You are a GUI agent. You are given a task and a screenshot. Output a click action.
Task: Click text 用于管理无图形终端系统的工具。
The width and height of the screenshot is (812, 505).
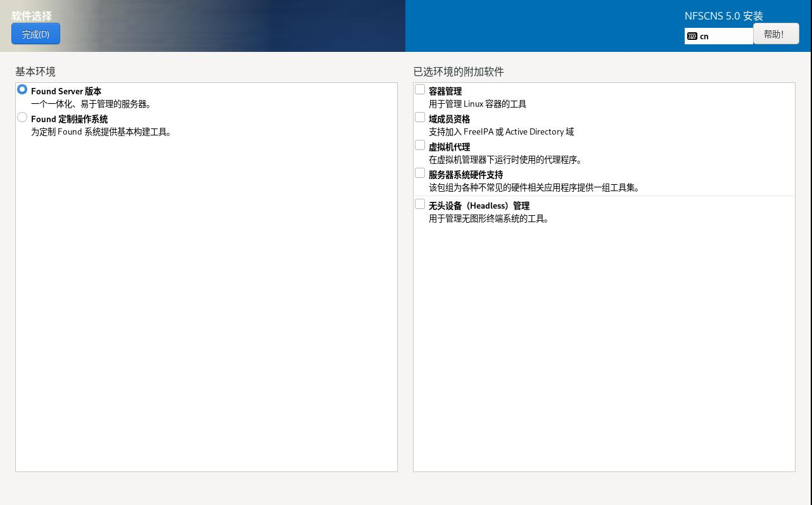tap(490, 218)
